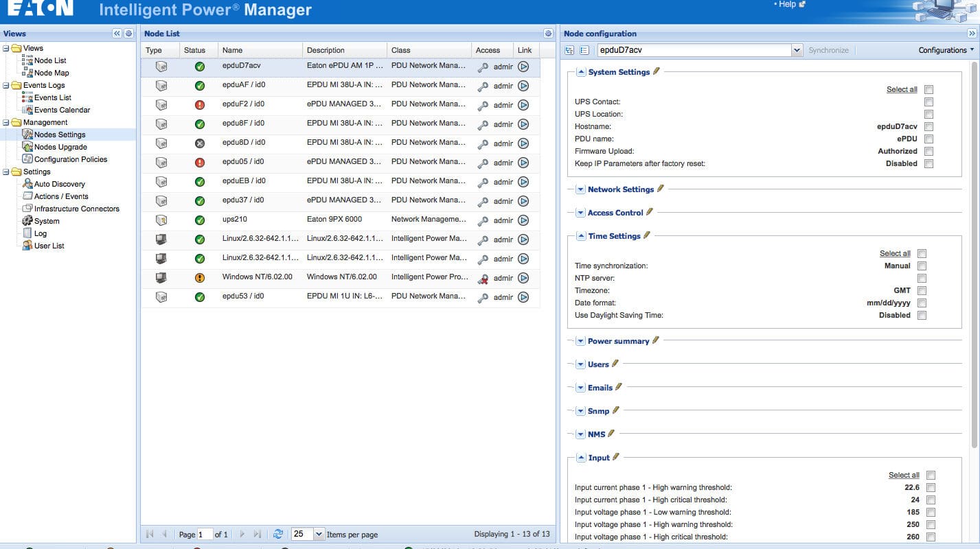Select the epdu53 / id0 row name
Image resolution: width=980 pixels, height=549 pixels.
[243, 296]
